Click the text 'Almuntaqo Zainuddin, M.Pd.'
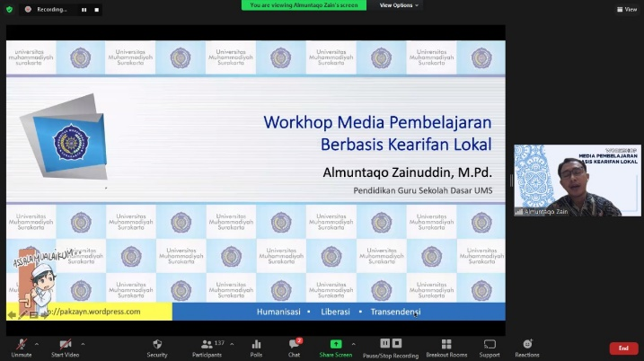This screenshot has width=644, height=361. click(407, 172)
